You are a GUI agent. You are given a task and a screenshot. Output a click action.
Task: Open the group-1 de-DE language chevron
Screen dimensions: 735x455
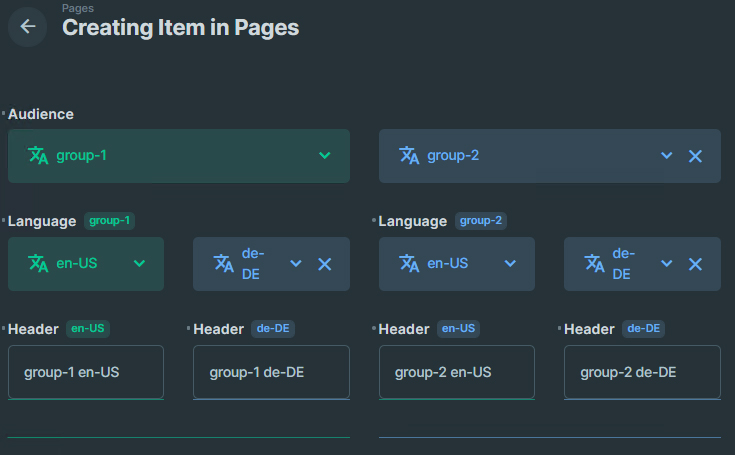tap(296, 263)
